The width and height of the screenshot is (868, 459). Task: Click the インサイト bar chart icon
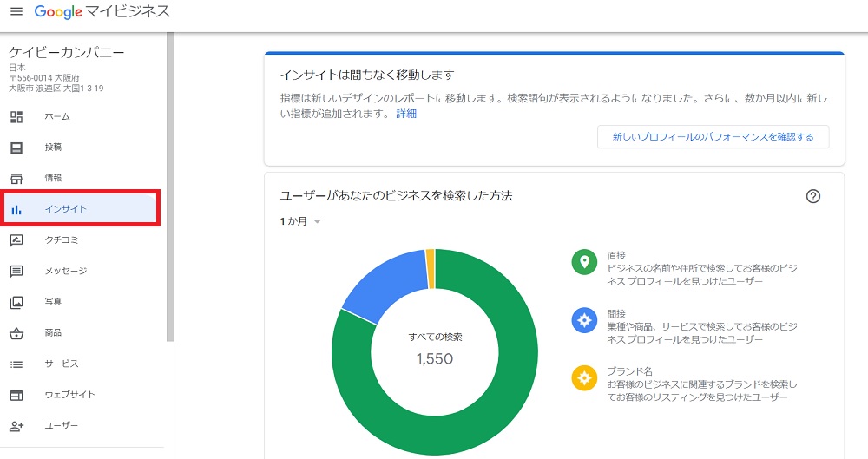16,209
